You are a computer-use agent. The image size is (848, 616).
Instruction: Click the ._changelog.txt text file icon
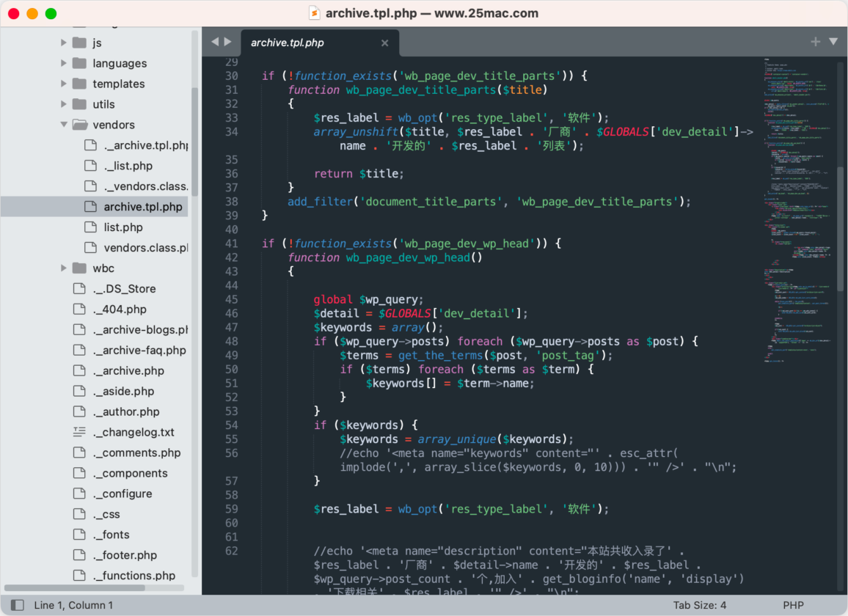[79, 432]
